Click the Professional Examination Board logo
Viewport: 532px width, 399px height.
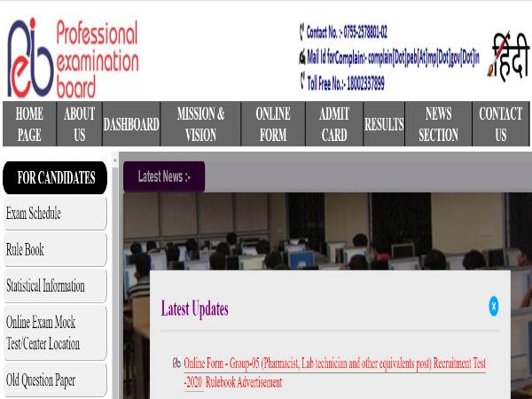[74, 59]
